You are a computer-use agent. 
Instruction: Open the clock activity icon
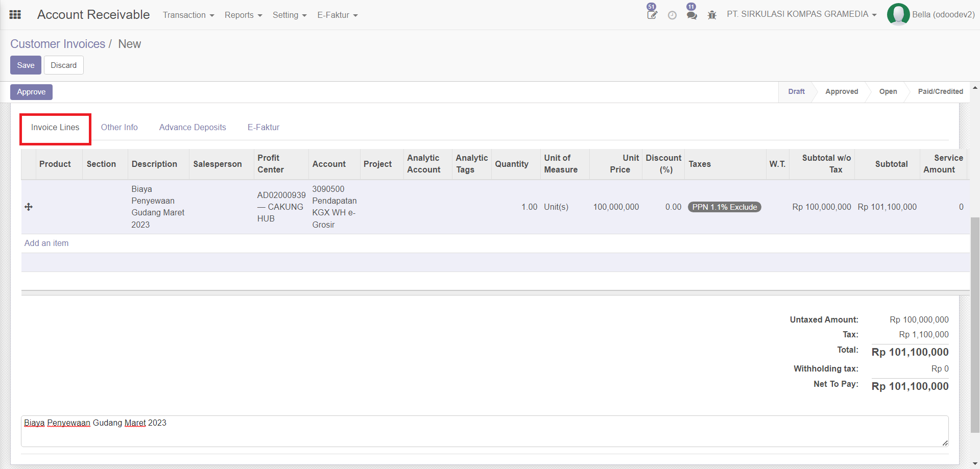click(672, 15)
